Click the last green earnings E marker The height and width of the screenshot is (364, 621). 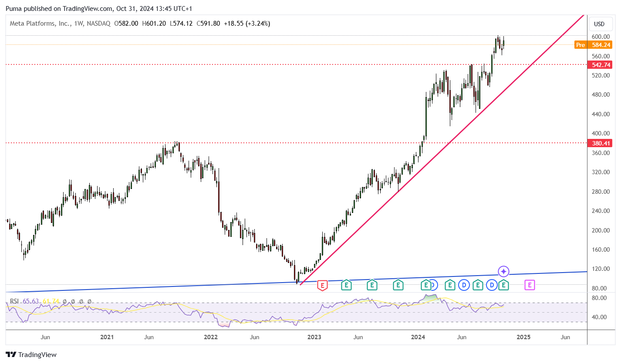click(504, 285)
